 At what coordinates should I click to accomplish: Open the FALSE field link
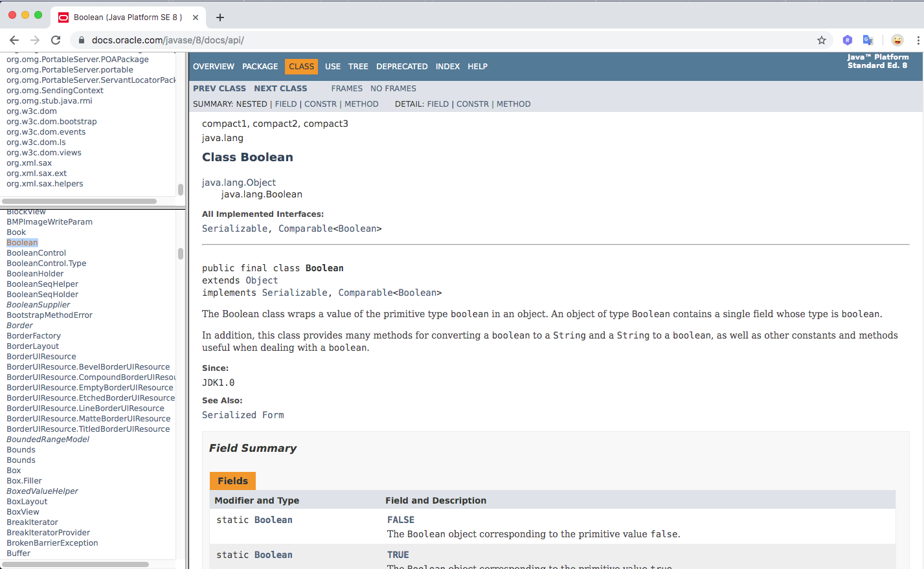click(401, 520)
